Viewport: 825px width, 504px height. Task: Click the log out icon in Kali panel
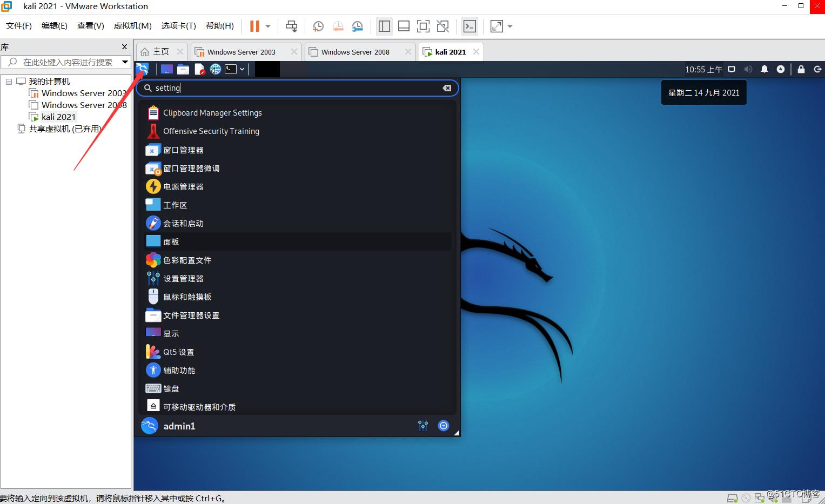pyautogui.click(x=817, y=69)
